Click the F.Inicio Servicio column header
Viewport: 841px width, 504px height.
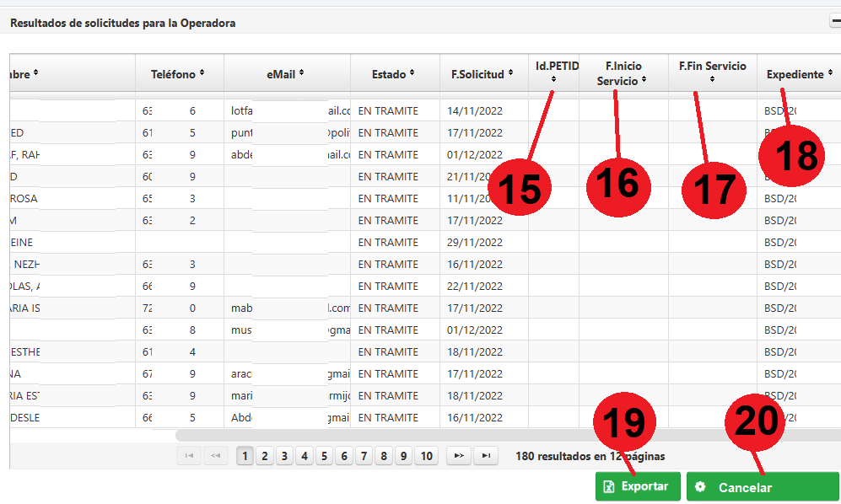(x=623, y=72)
